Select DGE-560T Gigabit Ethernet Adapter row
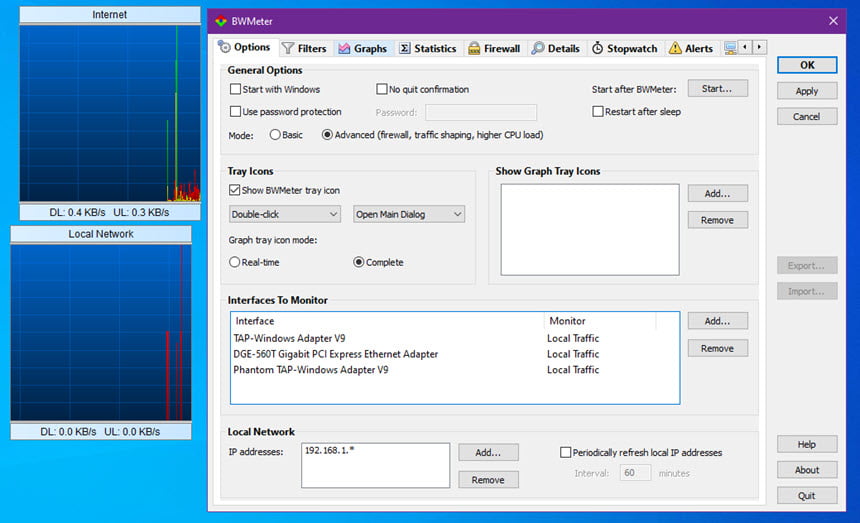Viewport: 860px width, 523px height. tap(455, 354)
